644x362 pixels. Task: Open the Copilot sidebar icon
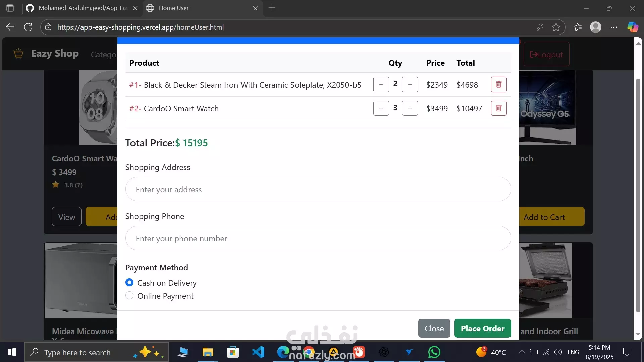pos(633,27)
